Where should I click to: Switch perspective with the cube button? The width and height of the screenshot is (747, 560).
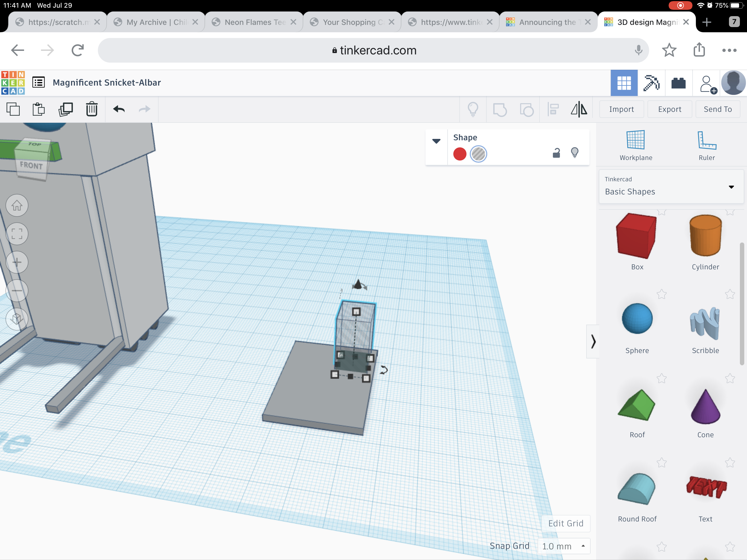17,319
